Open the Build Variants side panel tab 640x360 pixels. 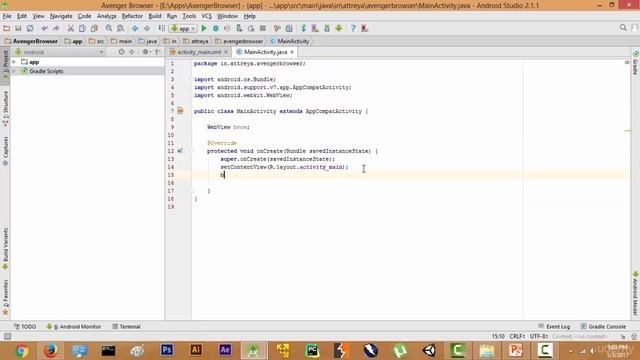5,249
